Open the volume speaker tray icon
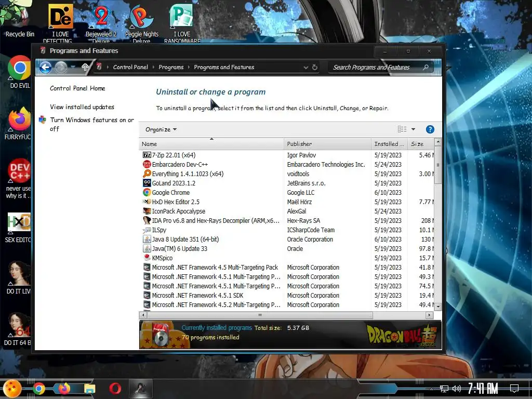This screenshot has width=532, height=399. tap(457, 389)
